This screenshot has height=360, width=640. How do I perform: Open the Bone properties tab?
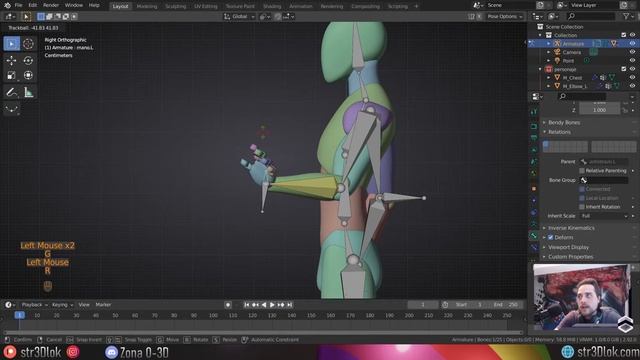534,236
